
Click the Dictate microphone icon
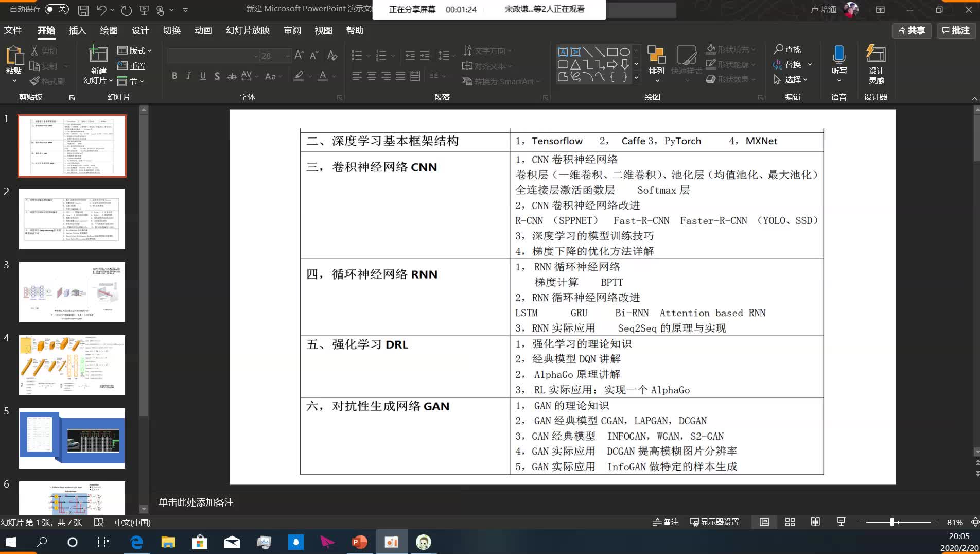pyautogui.click(x=839, y=54)
